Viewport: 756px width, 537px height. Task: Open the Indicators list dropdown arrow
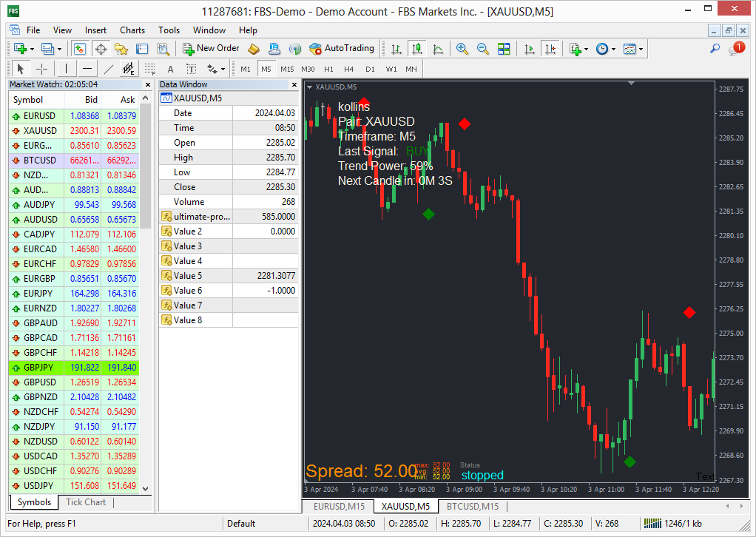click(587, 49)
